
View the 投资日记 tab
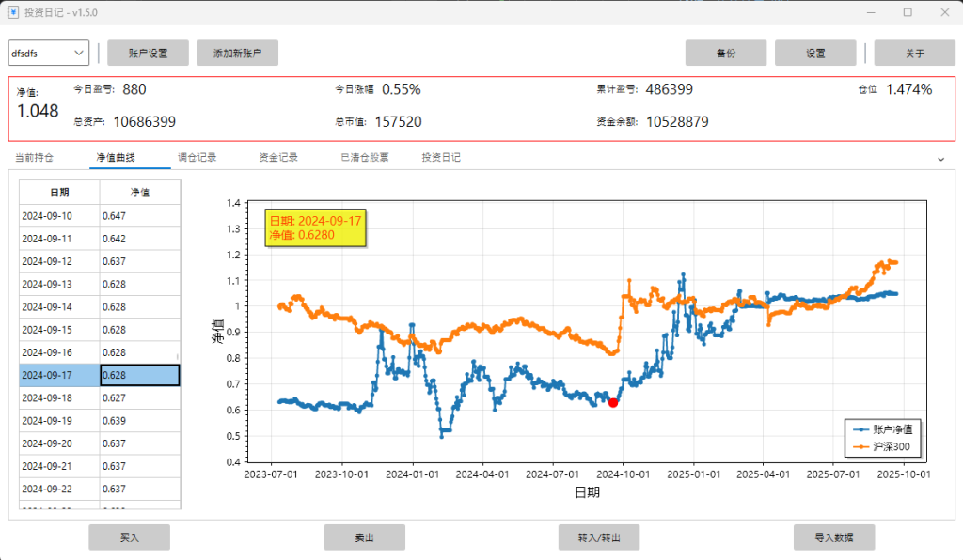(x=441, y=157)
